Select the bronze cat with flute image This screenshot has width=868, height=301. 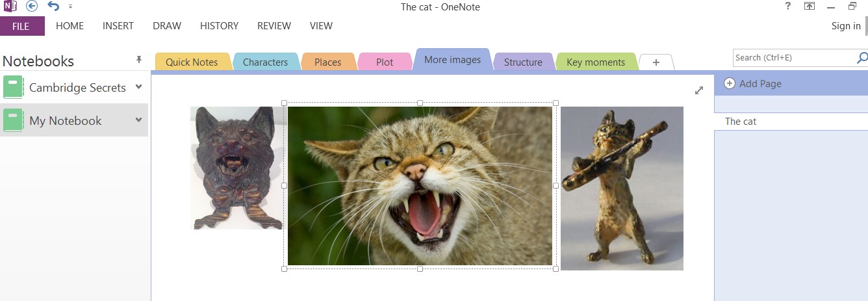click(622, 189)
